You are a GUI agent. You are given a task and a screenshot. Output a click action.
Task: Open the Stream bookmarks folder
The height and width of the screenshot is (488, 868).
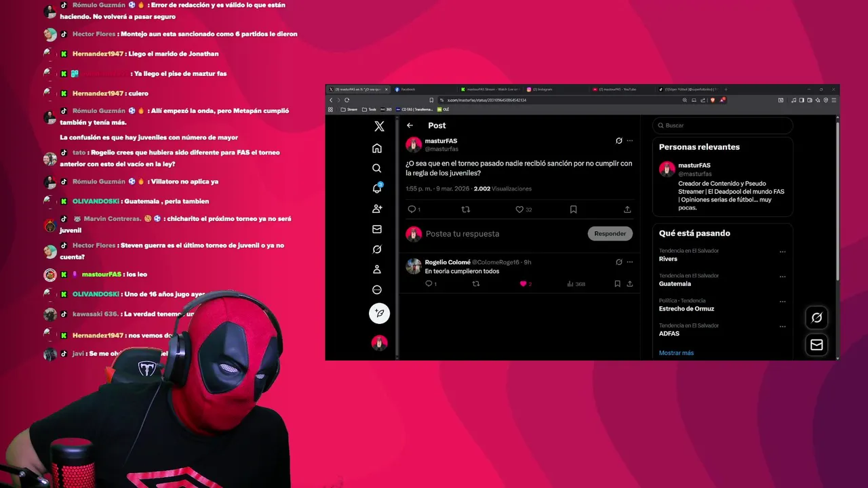click(x=349, y=109)
